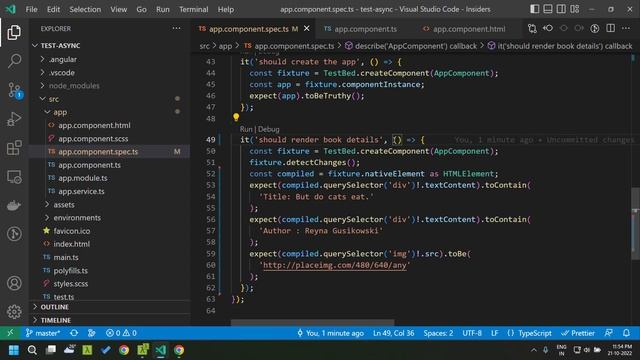Open Source Control view with badge
This screenshot has width=640, height=360.
click(14, 90)
